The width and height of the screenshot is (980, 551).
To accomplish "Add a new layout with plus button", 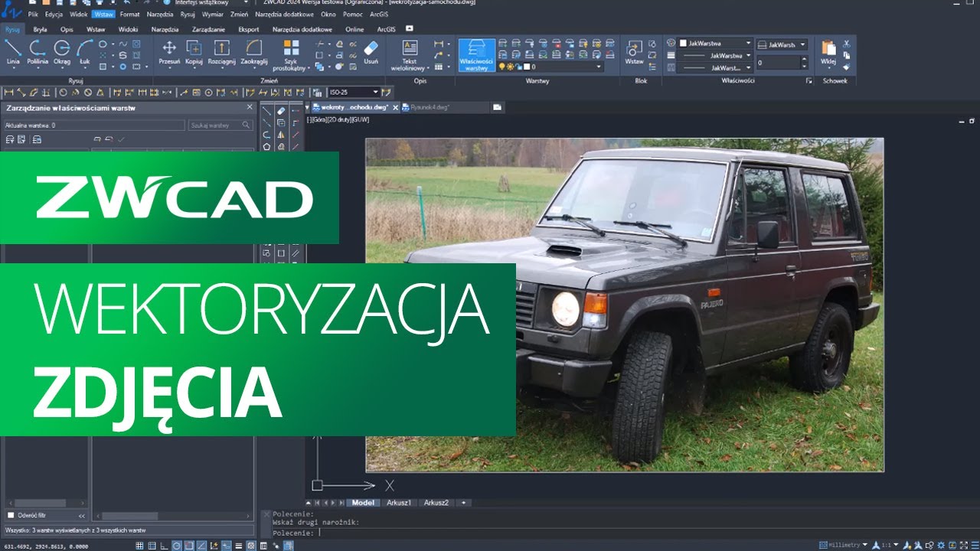I will (462, 503).
